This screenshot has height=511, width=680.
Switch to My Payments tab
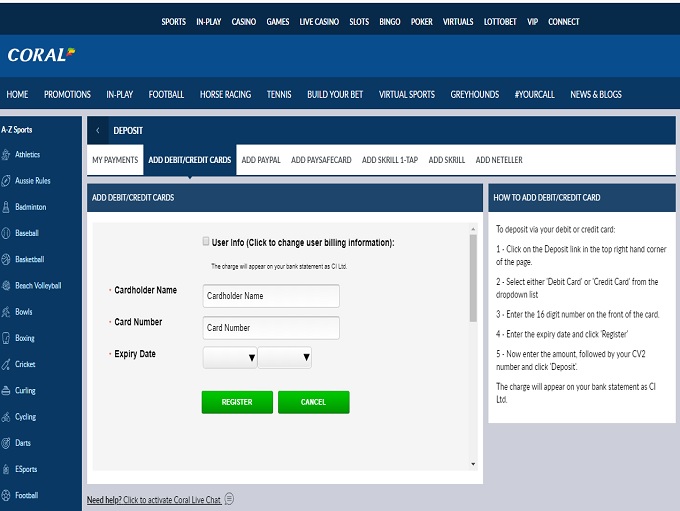click(115, 160)
